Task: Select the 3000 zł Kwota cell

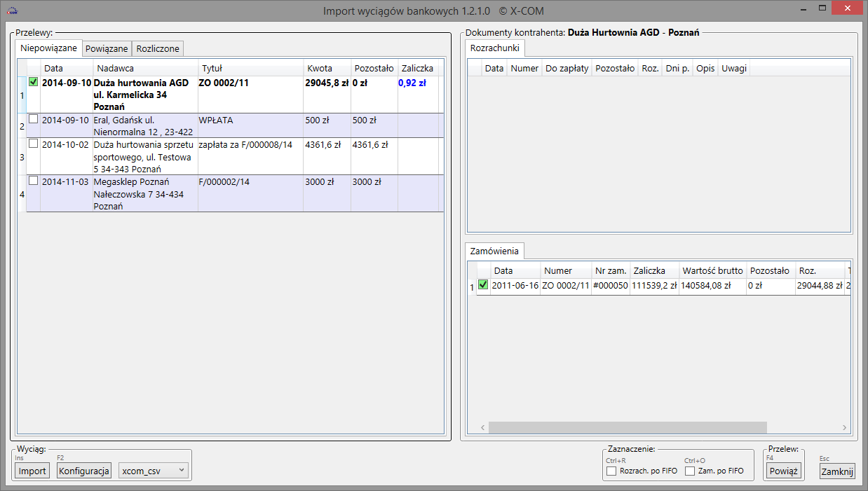Action: (327, 193)
